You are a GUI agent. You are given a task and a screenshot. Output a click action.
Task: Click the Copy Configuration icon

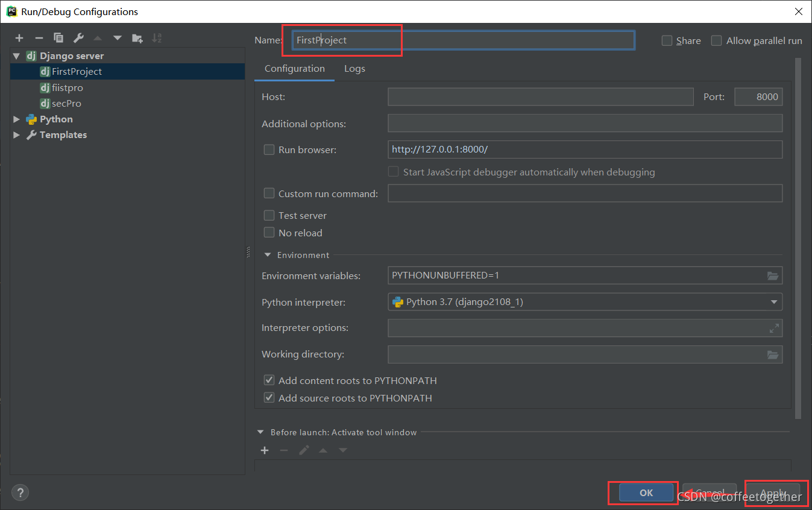coord(58,38)
